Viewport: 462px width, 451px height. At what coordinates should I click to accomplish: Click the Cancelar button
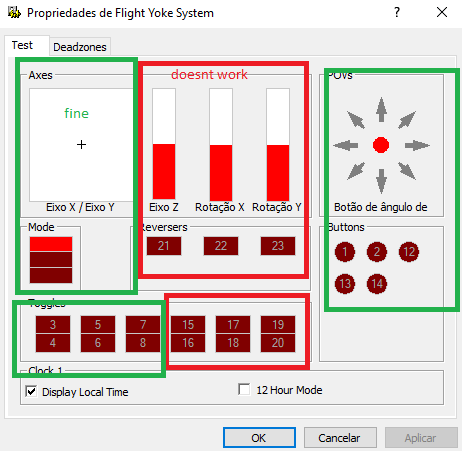point(340,438)
